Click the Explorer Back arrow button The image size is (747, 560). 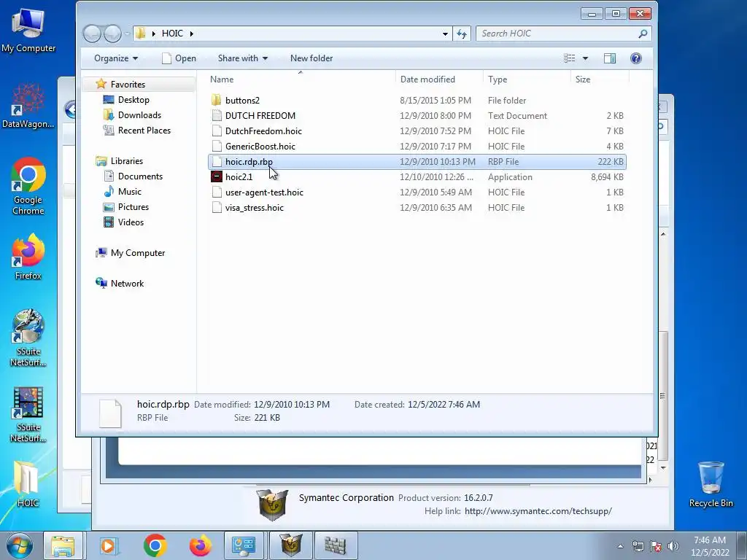click(x=93, y=34)
